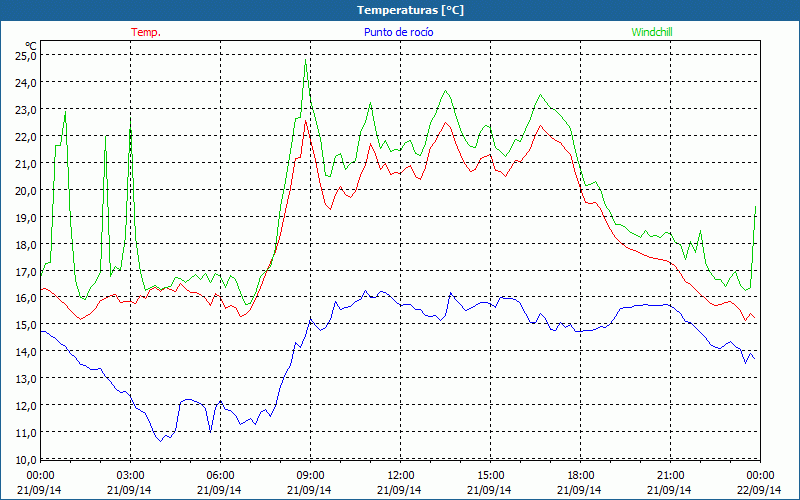Click the green 'Windchill' legend label
The height and width of the screenshot is (500, 800).
tap(652, 32)
